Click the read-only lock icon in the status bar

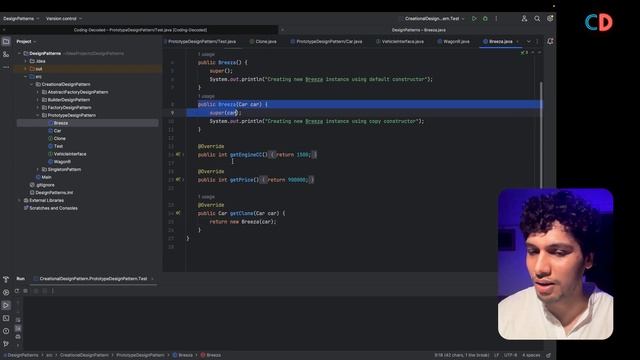click(549, 355)
